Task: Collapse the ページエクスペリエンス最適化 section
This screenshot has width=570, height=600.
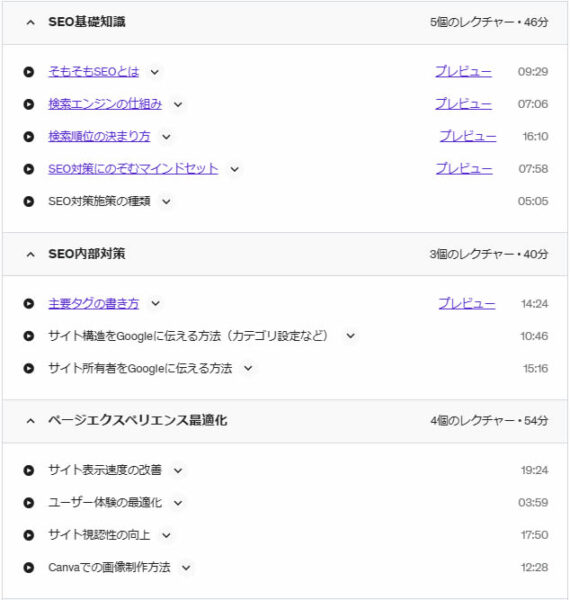Action: tap(31, 421)
